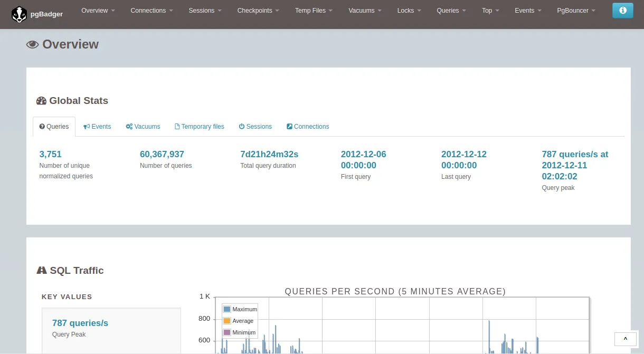644x354 pixels.
Task: Expand the Connections dropdown menu
Action: [x=151, y=11]
